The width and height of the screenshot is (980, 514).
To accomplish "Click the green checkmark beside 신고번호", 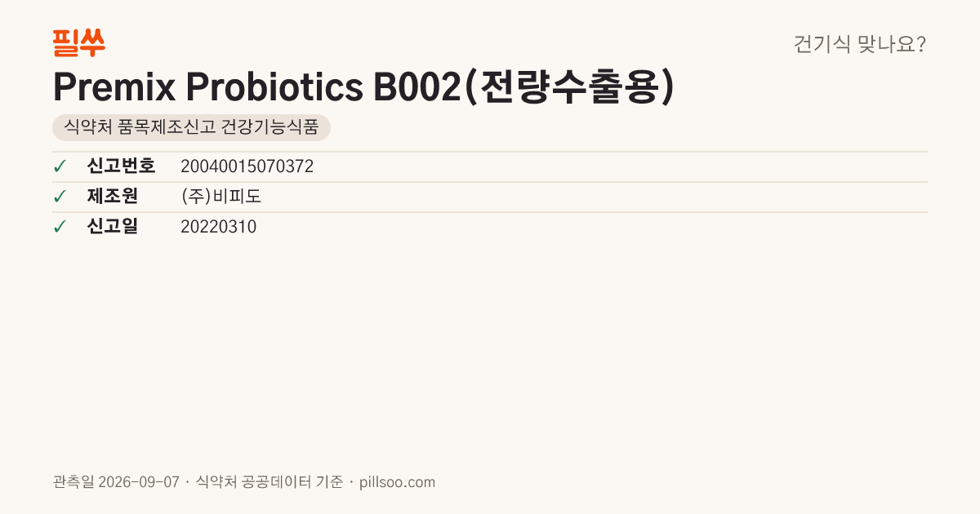I will [60, 166].
